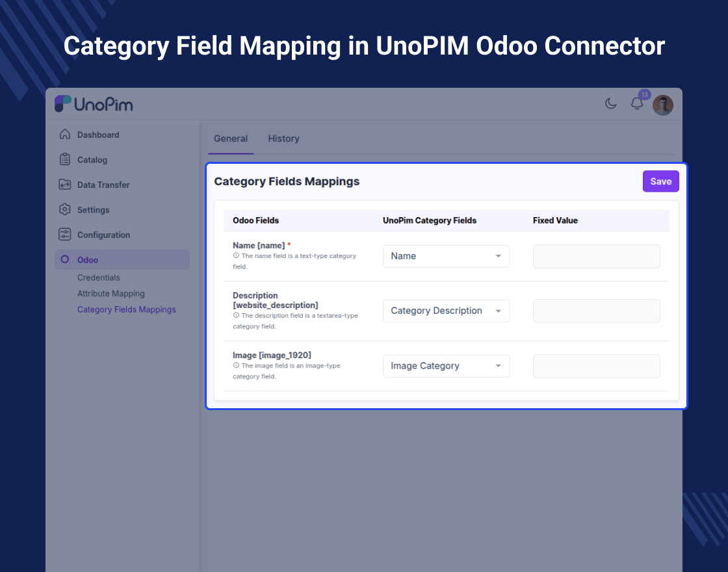Click the Data Transfer folder icon
The height and width of the screenshot is (572, 728).
(x=65, y=185)
